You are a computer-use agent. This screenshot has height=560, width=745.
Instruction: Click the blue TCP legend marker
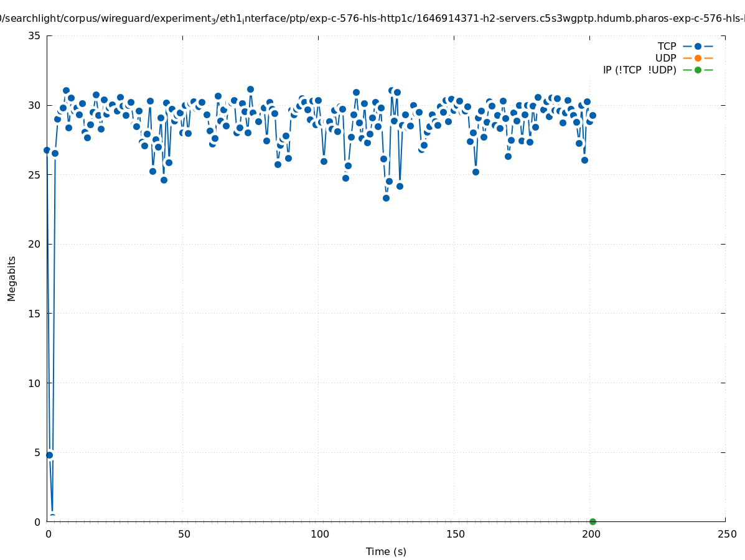click(698, 47)
